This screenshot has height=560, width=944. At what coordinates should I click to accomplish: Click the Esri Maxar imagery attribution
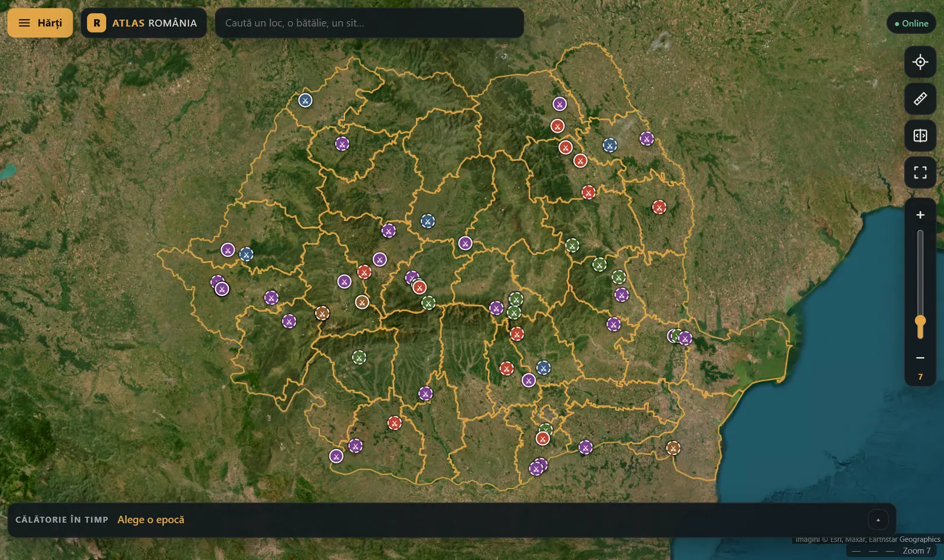pyautogui.click(x=867, y=539)
